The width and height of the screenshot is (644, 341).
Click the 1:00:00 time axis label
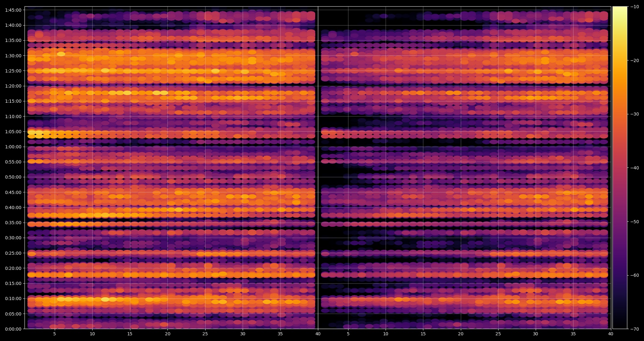[13, 147]
